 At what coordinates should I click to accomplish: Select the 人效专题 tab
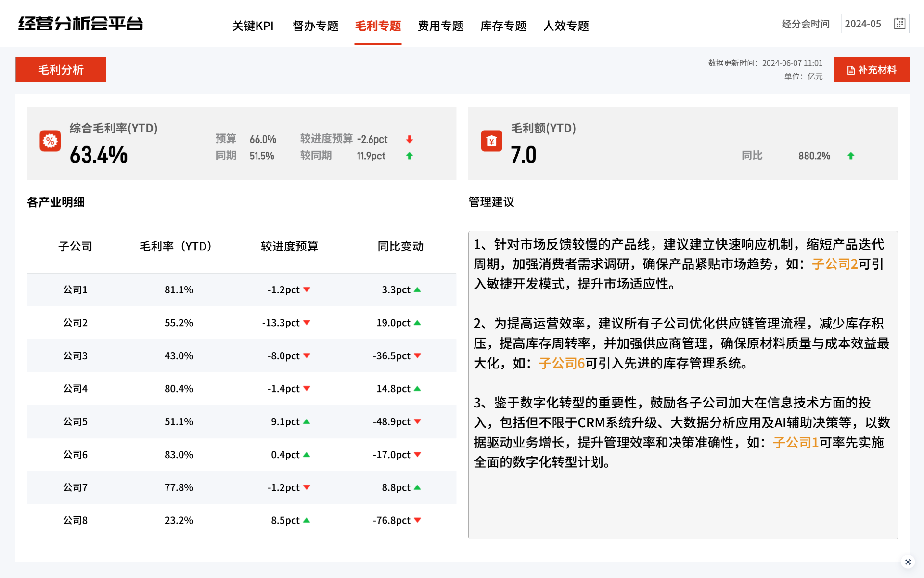pos(566,26)
